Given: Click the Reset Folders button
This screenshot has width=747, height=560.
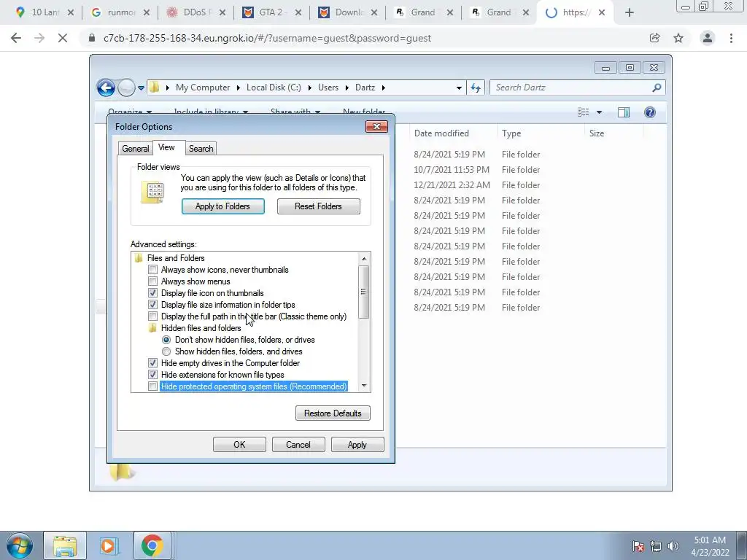Looking at the screenshot, I should point(318,206).
